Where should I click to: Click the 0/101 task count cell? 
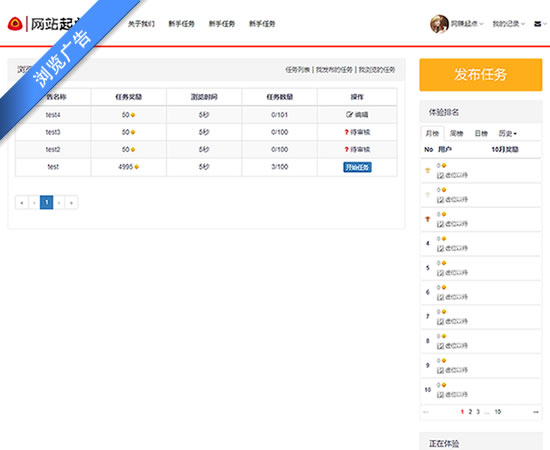[280, 115]
